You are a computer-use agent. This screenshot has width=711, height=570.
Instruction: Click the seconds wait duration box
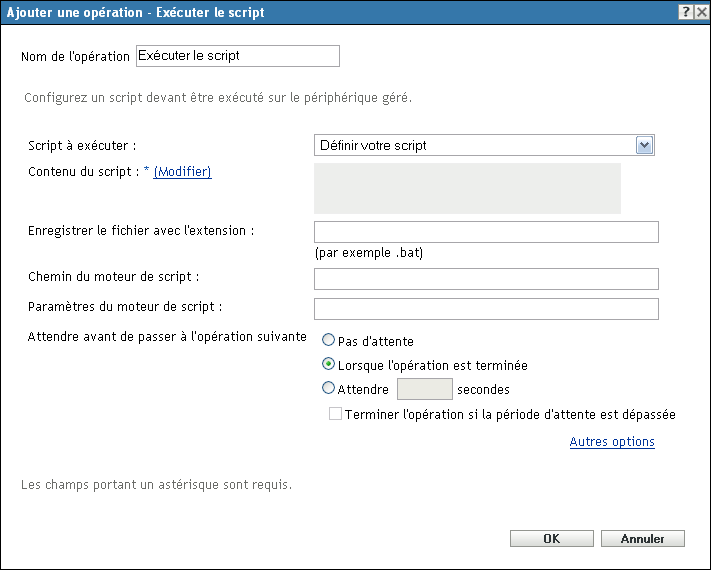click(x=424, y=389)
